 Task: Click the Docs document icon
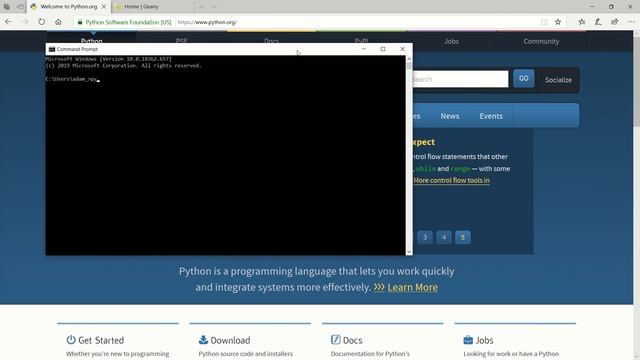(336, 340)
